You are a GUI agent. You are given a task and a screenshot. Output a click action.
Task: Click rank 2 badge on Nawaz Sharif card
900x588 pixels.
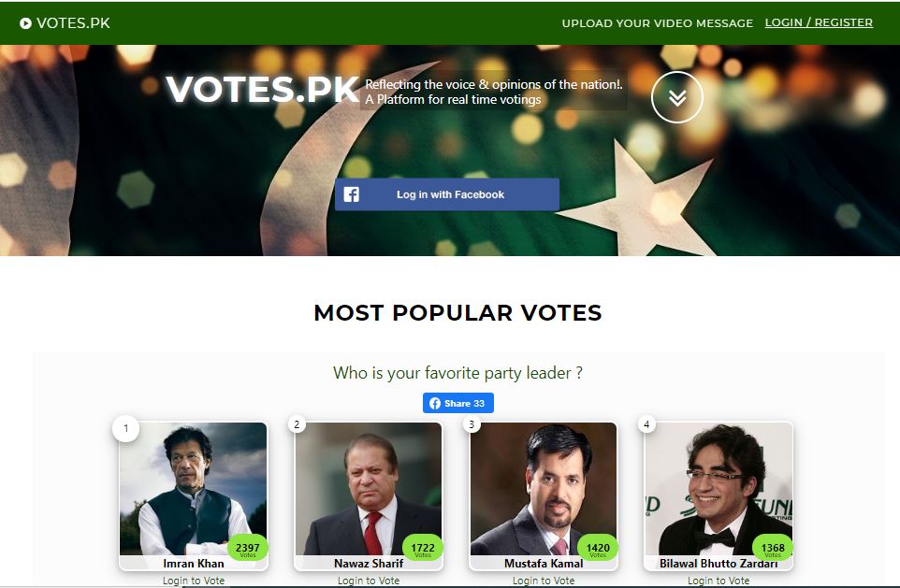tap(297, 424)
